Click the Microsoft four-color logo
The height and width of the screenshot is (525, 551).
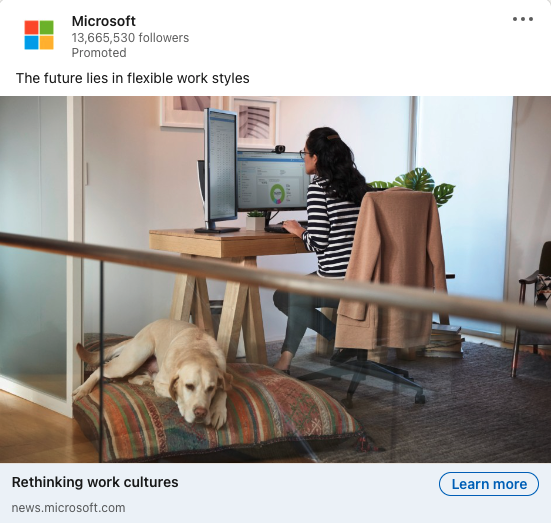pyautogui.click(x=39, y=35)
